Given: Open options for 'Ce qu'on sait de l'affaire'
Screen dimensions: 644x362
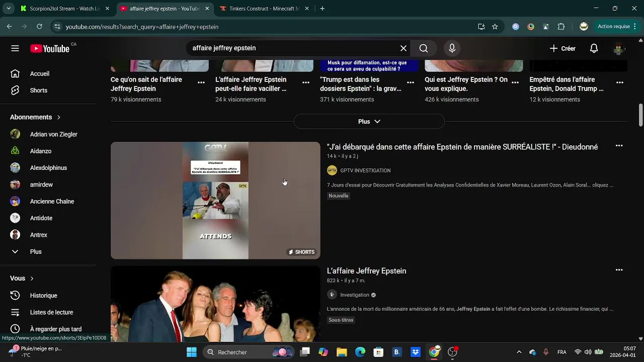Looking at the screenshot, I should (x=201, y=82).
